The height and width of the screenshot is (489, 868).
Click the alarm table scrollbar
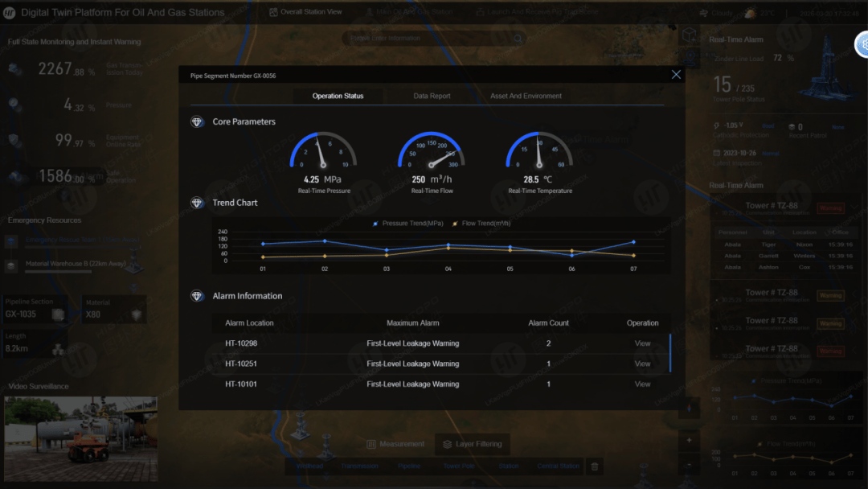click(669, 353)
